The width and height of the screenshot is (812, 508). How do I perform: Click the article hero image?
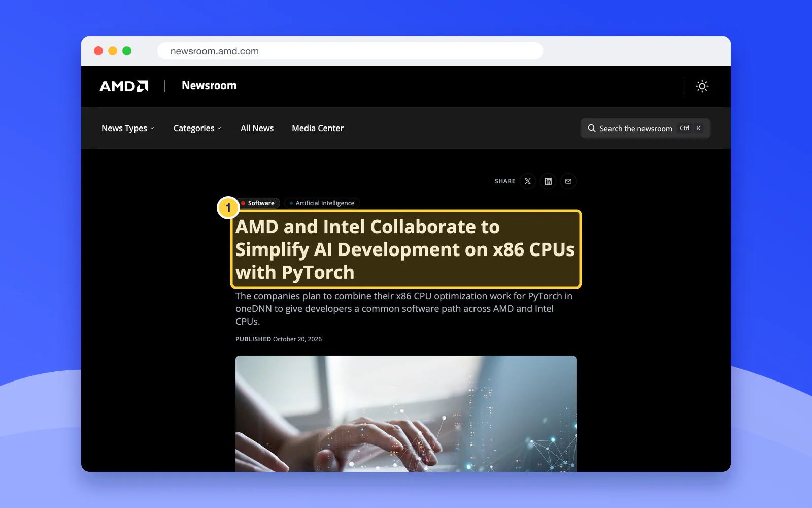(406, 414)
